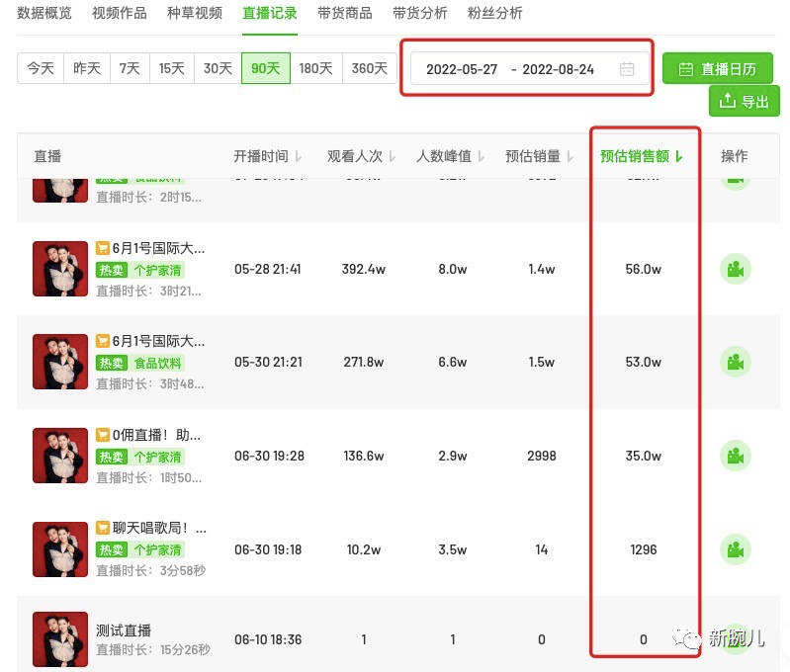The image size is (790, 672).
Task: Sort table by 人数峰值 column
Action: click(x=482, y=157)
